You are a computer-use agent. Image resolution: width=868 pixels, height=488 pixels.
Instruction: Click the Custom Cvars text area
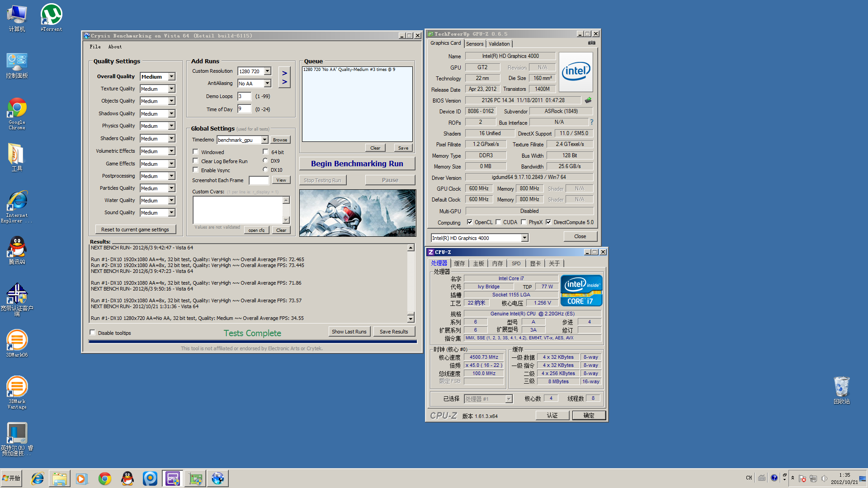[x=238, y=210]
